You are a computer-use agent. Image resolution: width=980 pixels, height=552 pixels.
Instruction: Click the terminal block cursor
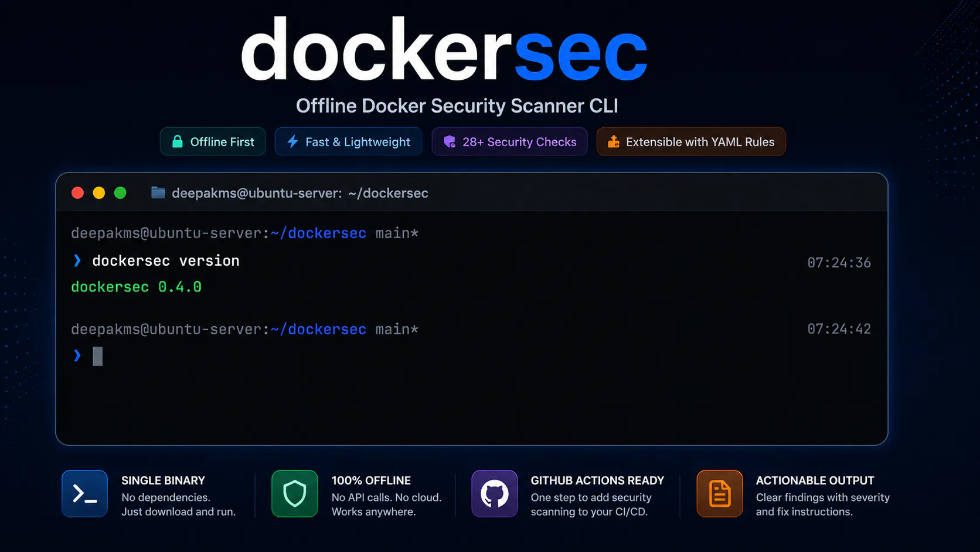[x=97, y=356]
